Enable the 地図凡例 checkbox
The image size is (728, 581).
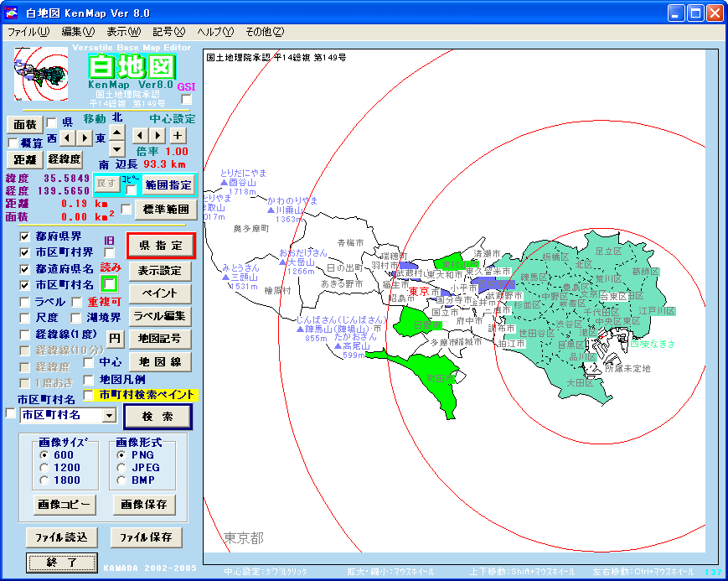click(88, 380)
